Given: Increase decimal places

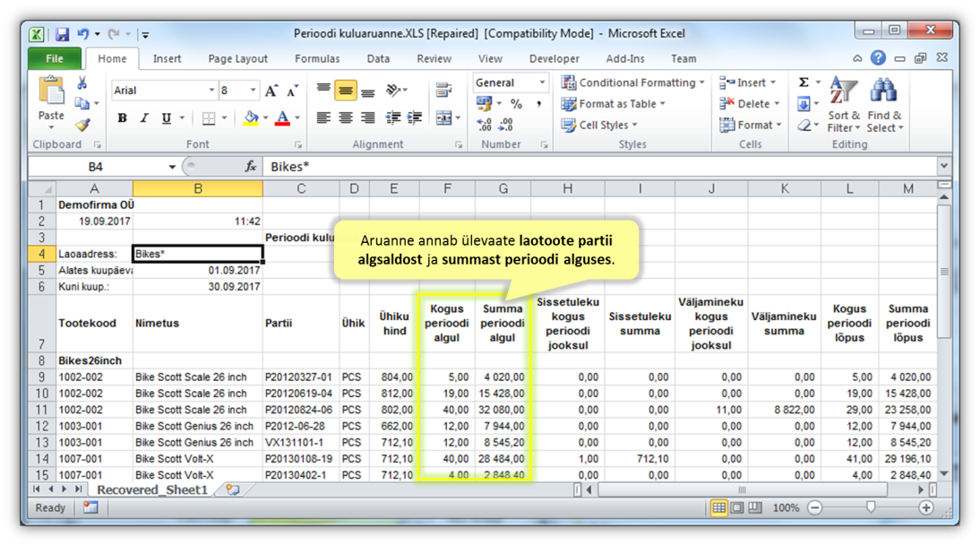Looking at the screenshot, I should [x=484, y=125].
